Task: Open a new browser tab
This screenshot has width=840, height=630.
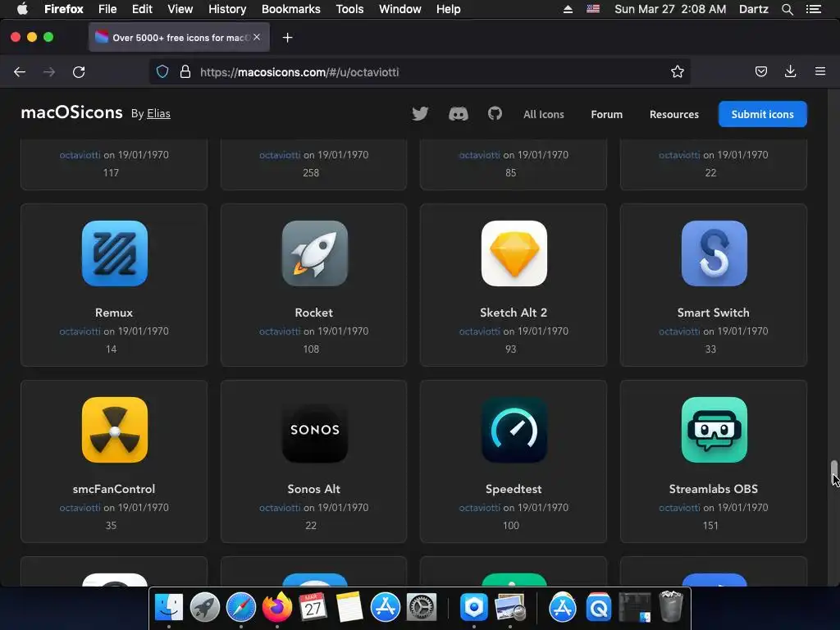Action: [288, 38]
